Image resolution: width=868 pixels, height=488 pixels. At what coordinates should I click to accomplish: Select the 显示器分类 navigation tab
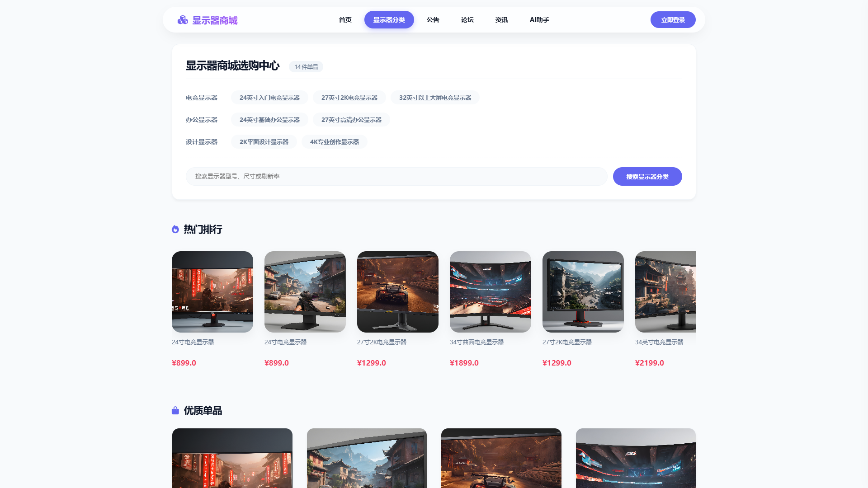tap(389, 20)
